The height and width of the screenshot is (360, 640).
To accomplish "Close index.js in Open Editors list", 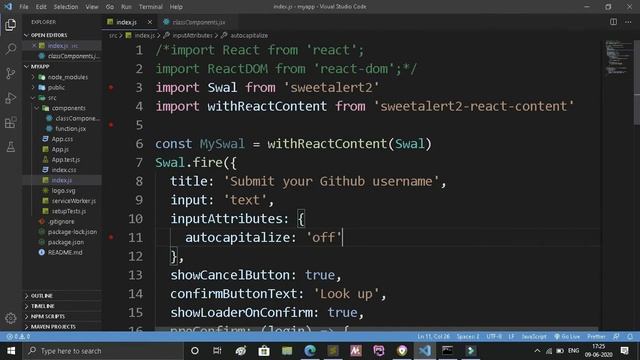I will [x=34, y=46].
